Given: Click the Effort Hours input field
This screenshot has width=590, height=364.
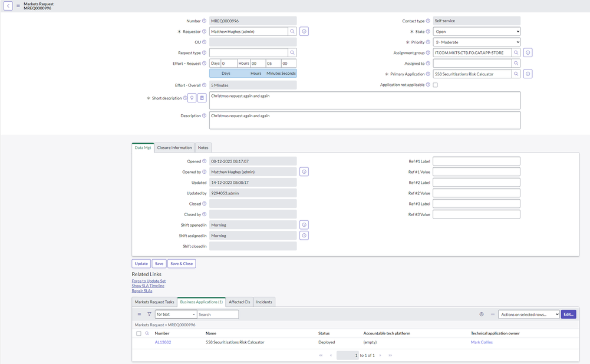Looking at the screenshot, I should click(x=258, y=63).
